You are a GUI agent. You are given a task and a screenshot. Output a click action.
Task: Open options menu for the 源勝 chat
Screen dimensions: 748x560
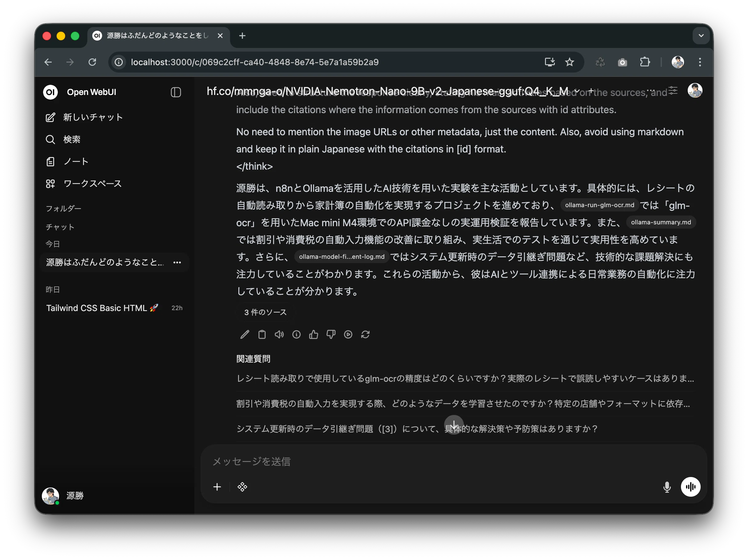(177, 262)
